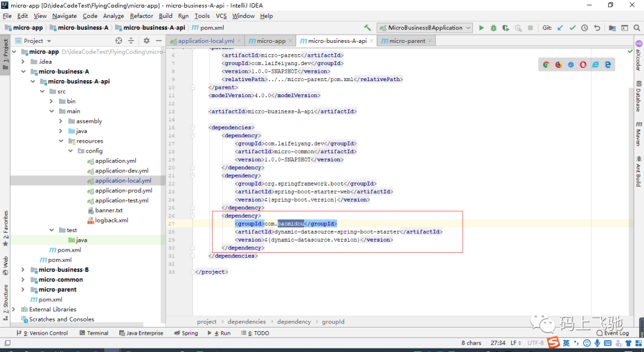Show Git history clock icon

click(x=584, y=28)
